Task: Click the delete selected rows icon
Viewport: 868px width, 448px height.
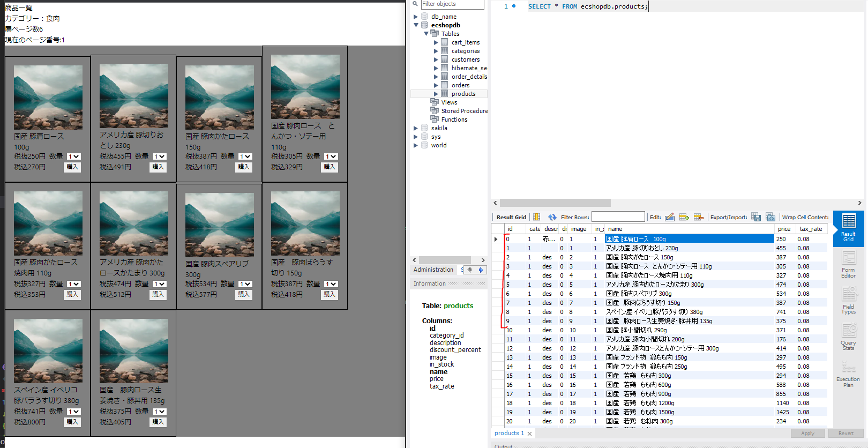Action: pos(699,217)
